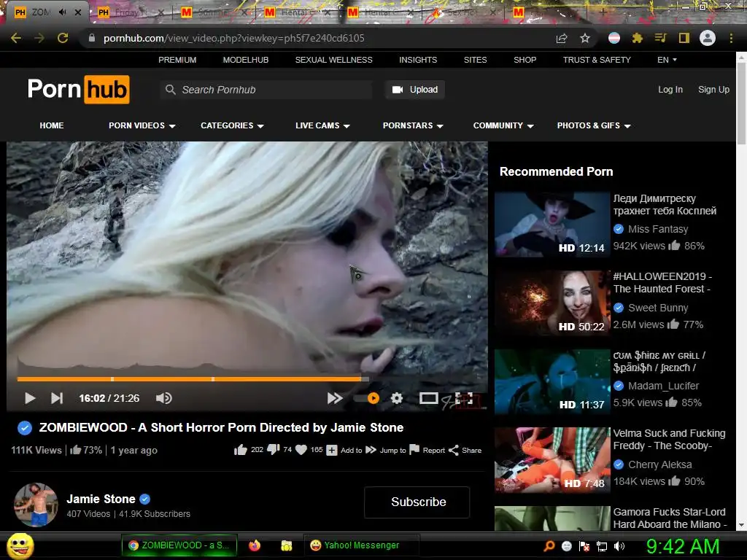The height and width of the screenshot is (560, 747).
Task: Reload the page with the refresh icon
Action: [63, 38]
